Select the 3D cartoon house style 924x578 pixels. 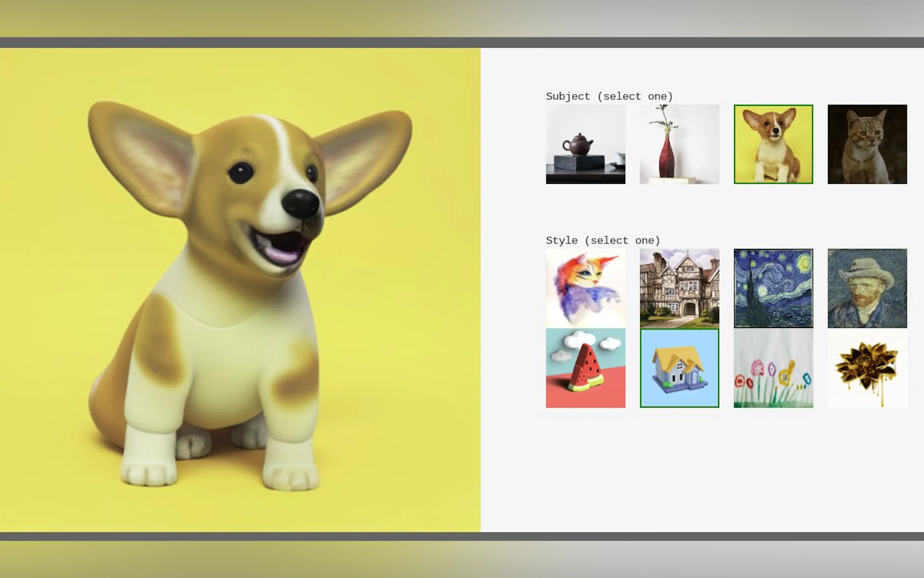point(679,368)
